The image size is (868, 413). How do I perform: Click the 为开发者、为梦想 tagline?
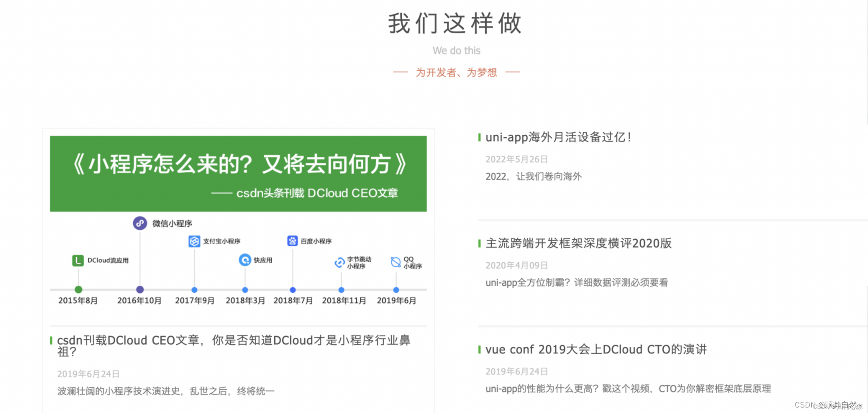click(456, 72)
